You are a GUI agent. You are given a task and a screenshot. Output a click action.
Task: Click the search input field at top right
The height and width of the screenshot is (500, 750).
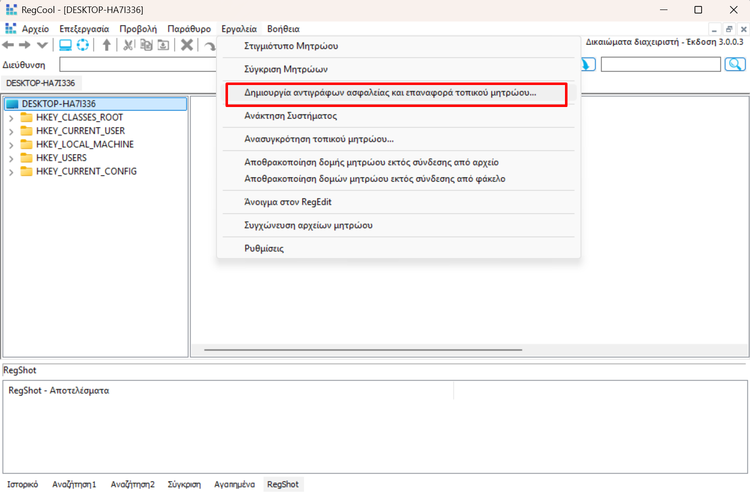660,64
